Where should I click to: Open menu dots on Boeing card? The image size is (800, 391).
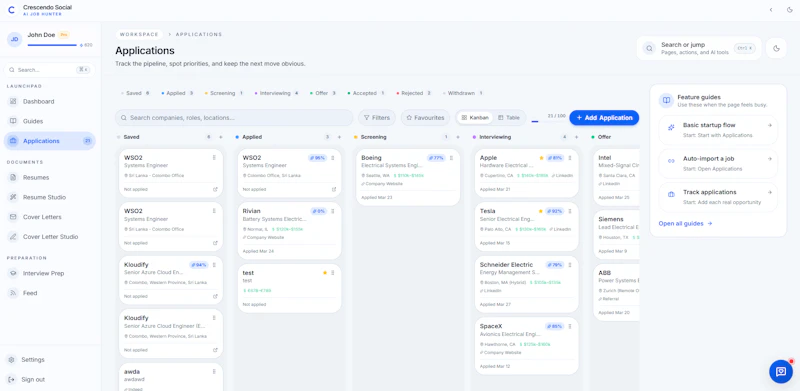(x=451, y=158)
